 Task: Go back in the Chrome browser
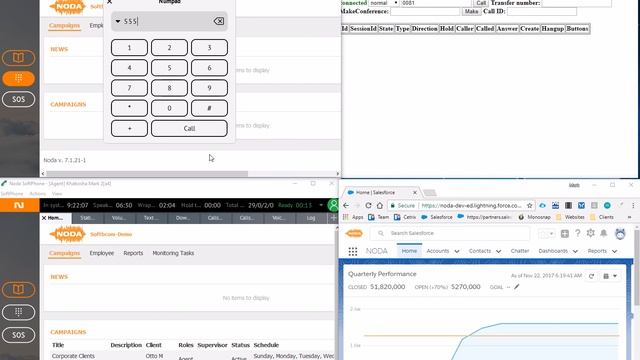(x=346, y=205)
